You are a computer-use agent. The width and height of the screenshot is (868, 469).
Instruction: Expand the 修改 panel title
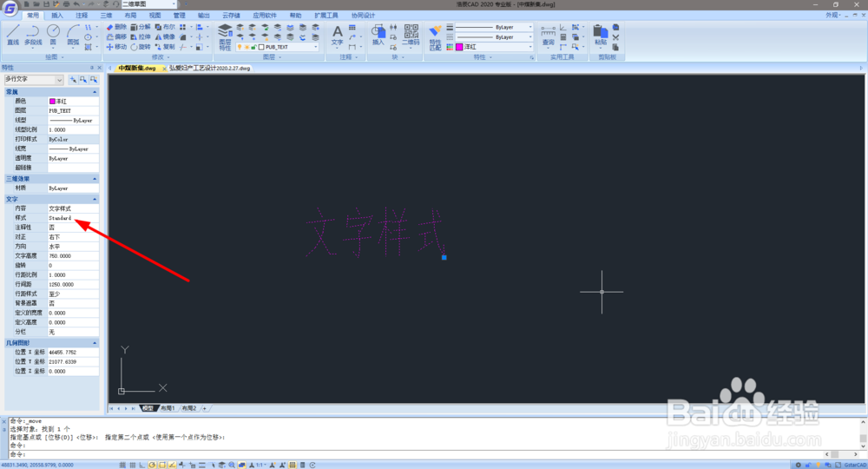[160, 57]
